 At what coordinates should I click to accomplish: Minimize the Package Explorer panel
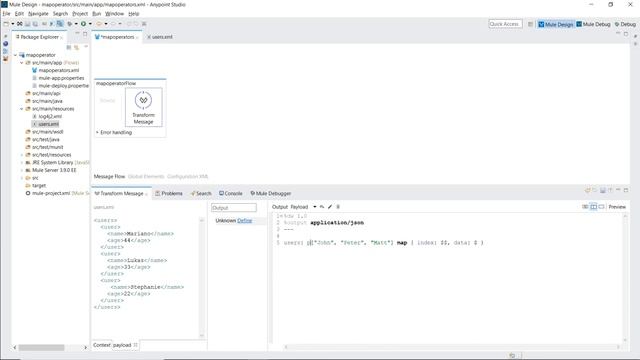coord(77,34)
